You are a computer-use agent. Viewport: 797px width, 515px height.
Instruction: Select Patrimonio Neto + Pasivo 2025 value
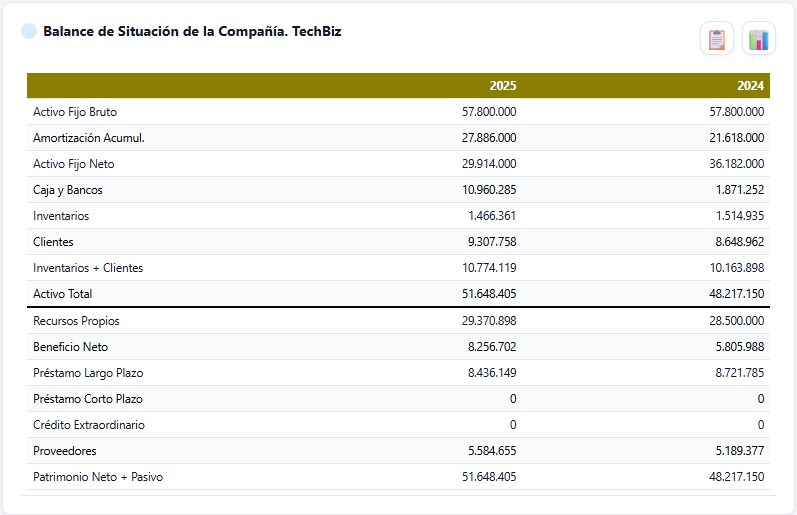(489, 476)
